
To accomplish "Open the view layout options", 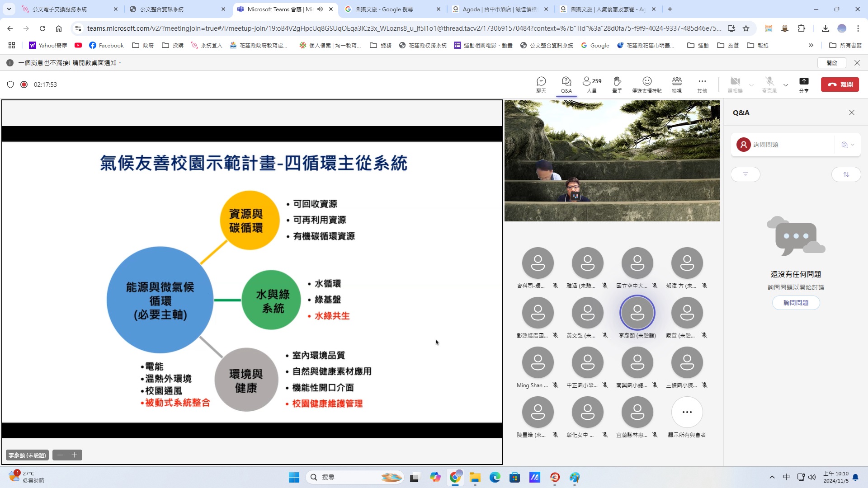I will pyautogui.click(x=677, y=84).
